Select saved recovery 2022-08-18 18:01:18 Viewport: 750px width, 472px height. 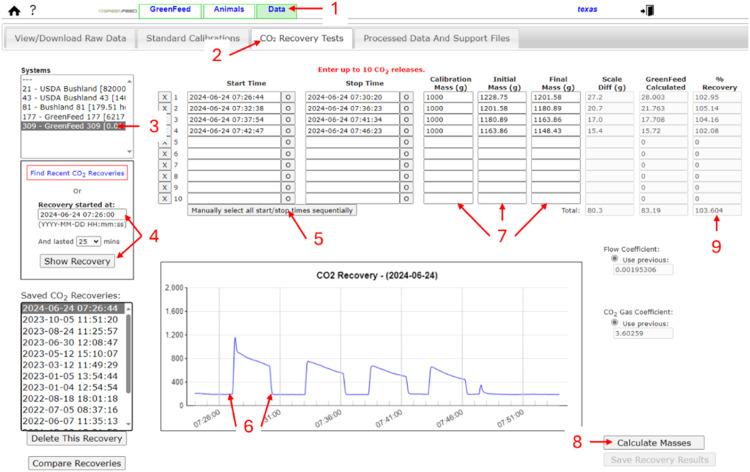tap(73, 398)
